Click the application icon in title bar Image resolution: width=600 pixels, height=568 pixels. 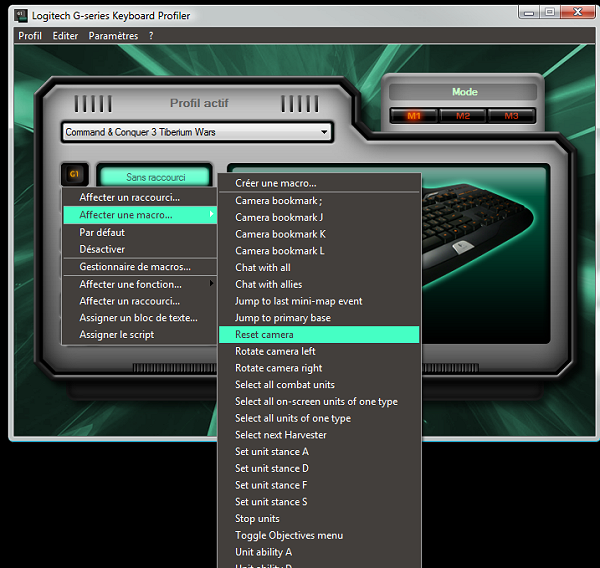click(x=21, y=15)
